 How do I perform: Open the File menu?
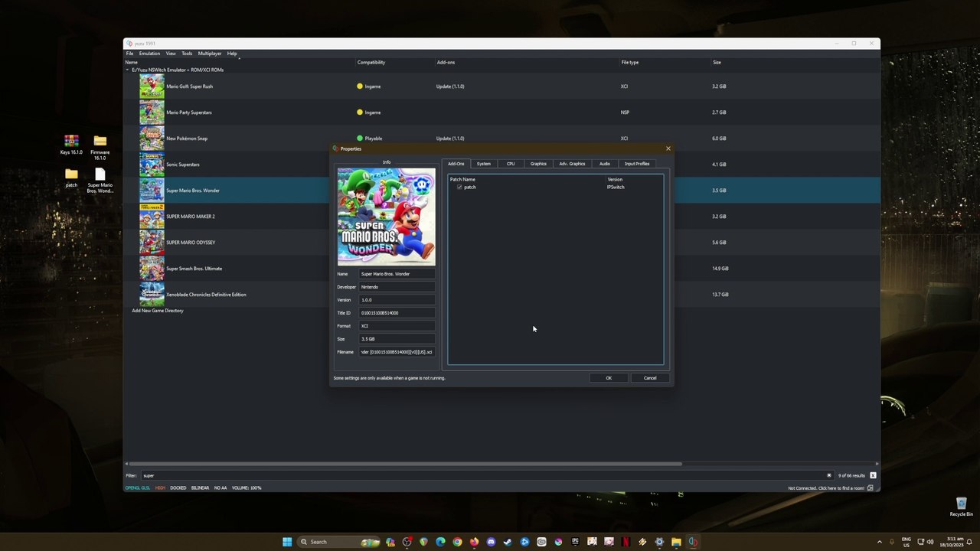[129, 54]
